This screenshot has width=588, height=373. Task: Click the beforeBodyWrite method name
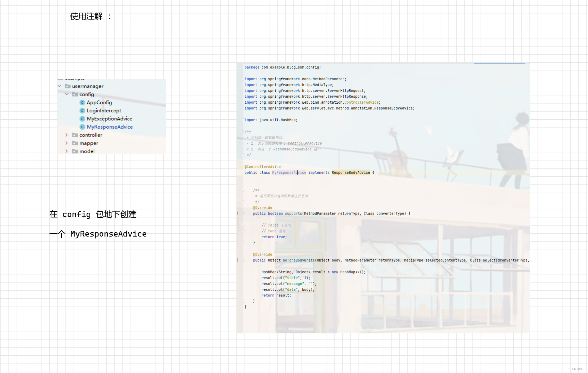pos(298,260)
